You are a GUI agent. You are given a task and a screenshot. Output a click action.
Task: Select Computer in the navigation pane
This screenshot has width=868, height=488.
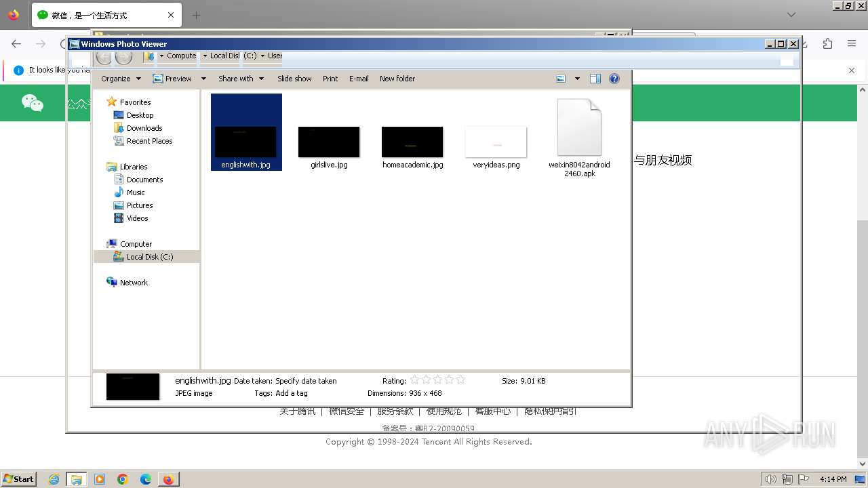(x=129, y=244)
